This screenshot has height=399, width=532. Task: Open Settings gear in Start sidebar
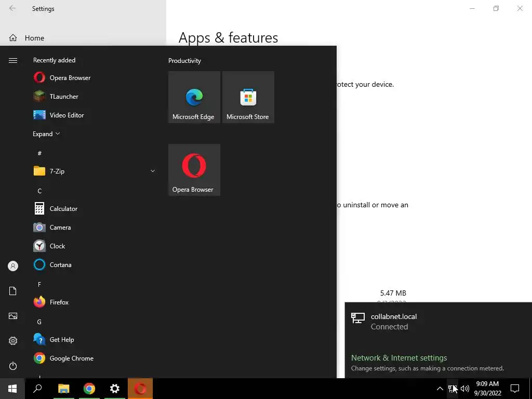pyautogui.click(x=13, y=341)
